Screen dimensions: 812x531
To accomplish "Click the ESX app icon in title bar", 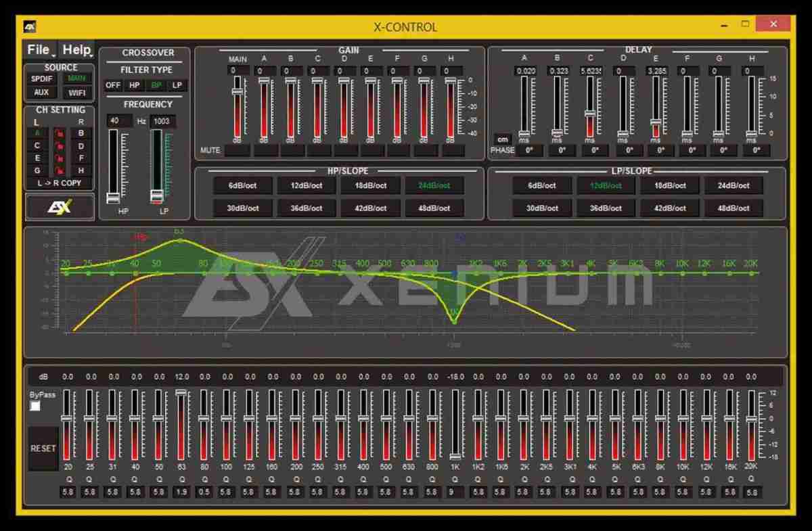I will 30,27.
